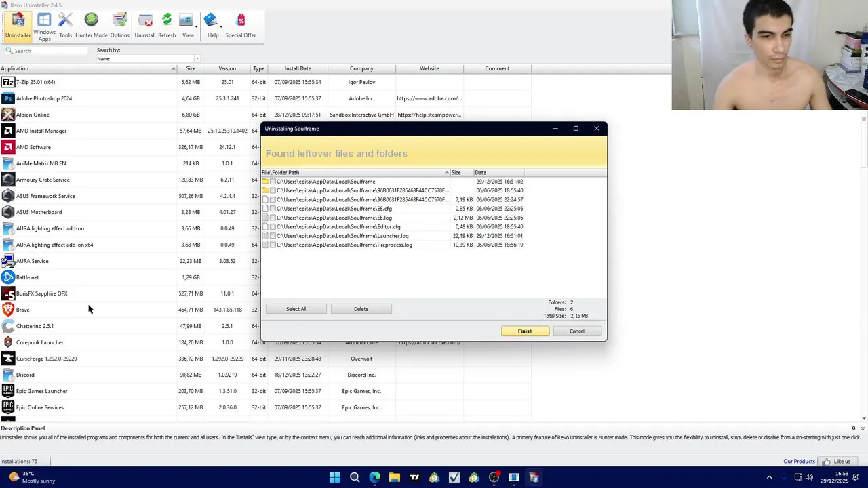Pin the Description Panel
Screen dimensions: 868x488
tap(853, 428)
